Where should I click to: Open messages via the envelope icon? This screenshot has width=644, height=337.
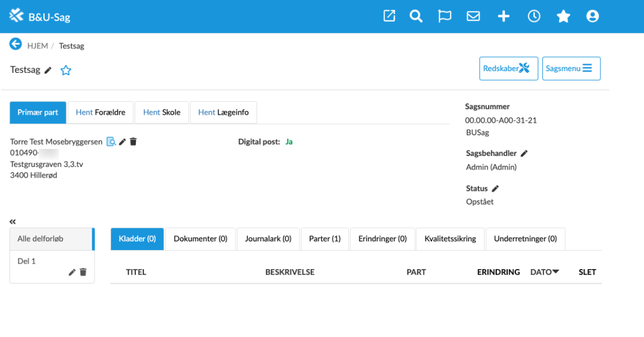pos(473,16)
